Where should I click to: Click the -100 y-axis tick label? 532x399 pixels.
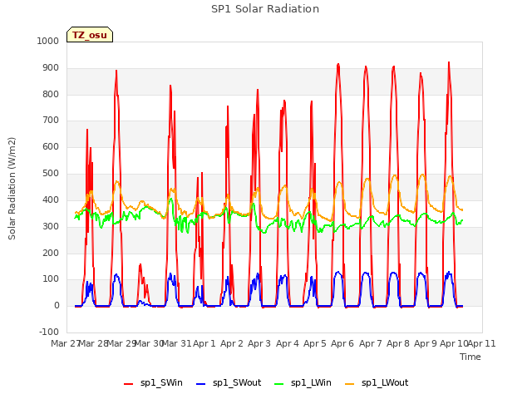49,332
